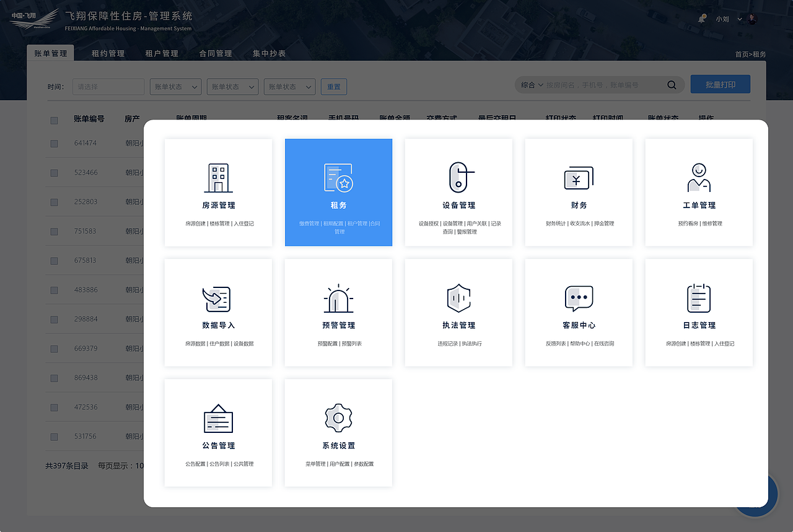
Task: Check the row for bill 869438
Action: coord(54,378)
